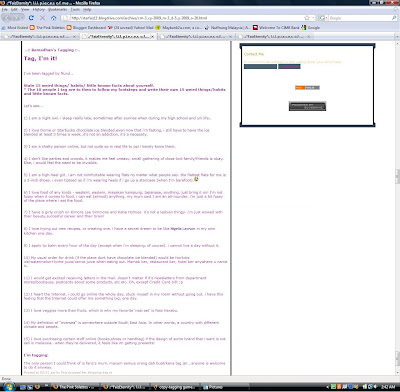400x392 pixels.
Task: Open the Maybank2u.com bookmark
Action: (x=179, y=28)
